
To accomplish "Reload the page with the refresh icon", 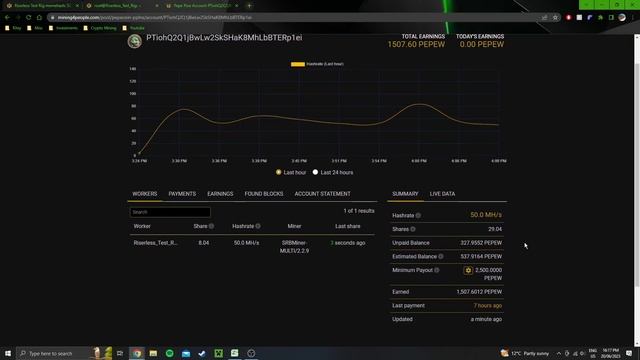I will point(29,18).
